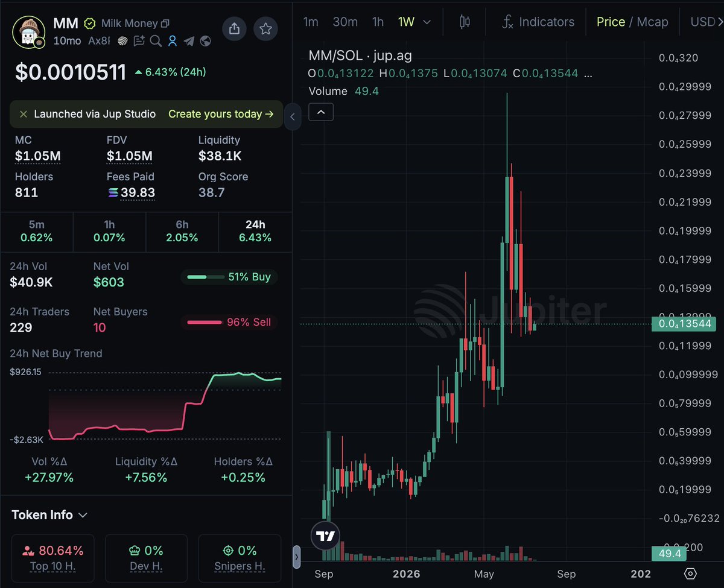Click the 24h Traders 229 value
Viewport: 724px width, 588px height.
click(x=21, y=327)
